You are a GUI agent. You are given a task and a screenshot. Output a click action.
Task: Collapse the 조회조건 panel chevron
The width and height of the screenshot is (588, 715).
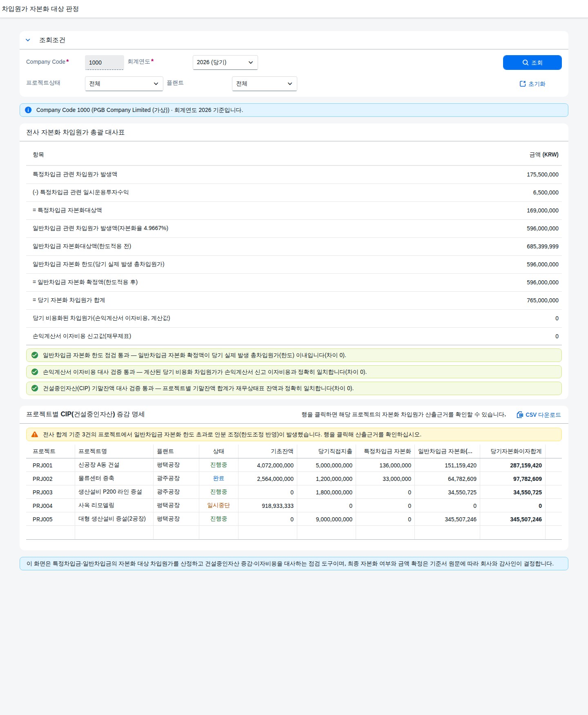28,40
